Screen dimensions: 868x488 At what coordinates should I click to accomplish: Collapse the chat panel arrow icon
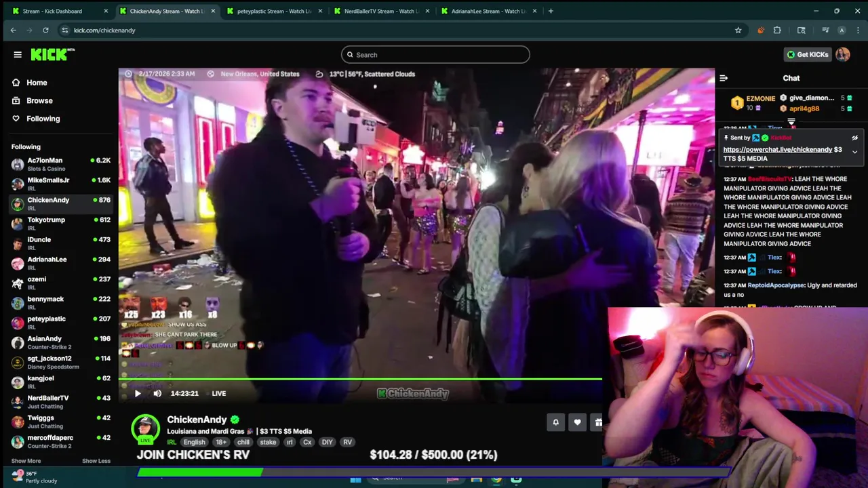[724, 78]
